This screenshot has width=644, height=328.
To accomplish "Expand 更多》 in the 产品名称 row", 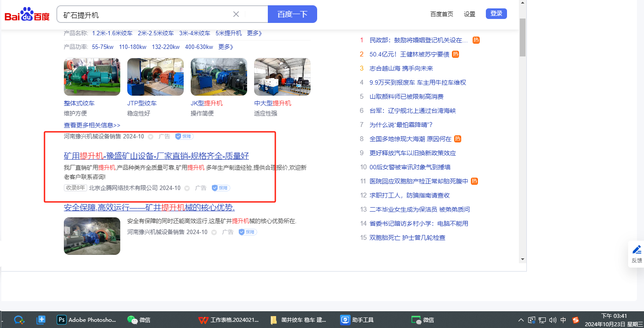I will (x=255, y=33).
